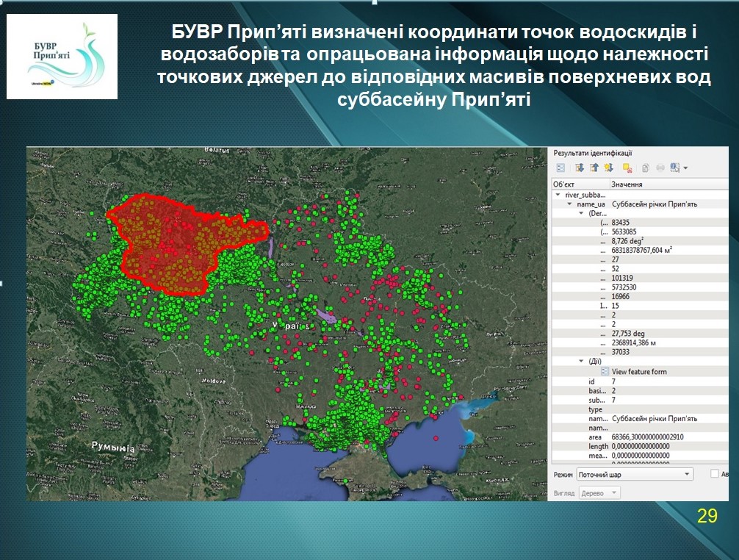Open the Вигляд 'Дерево' dropdown
Viewport: 739px width, 560px height.
point(599,493)
